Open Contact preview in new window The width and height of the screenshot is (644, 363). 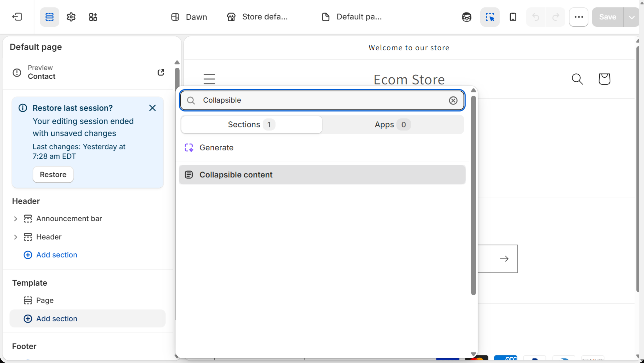[161, 72]
